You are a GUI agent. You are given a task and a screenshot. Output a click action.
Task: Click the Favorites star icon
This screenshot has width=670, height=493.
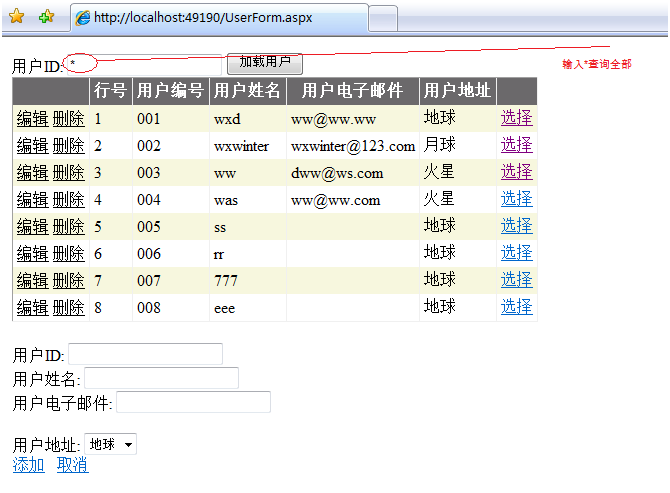click(17, 17)
